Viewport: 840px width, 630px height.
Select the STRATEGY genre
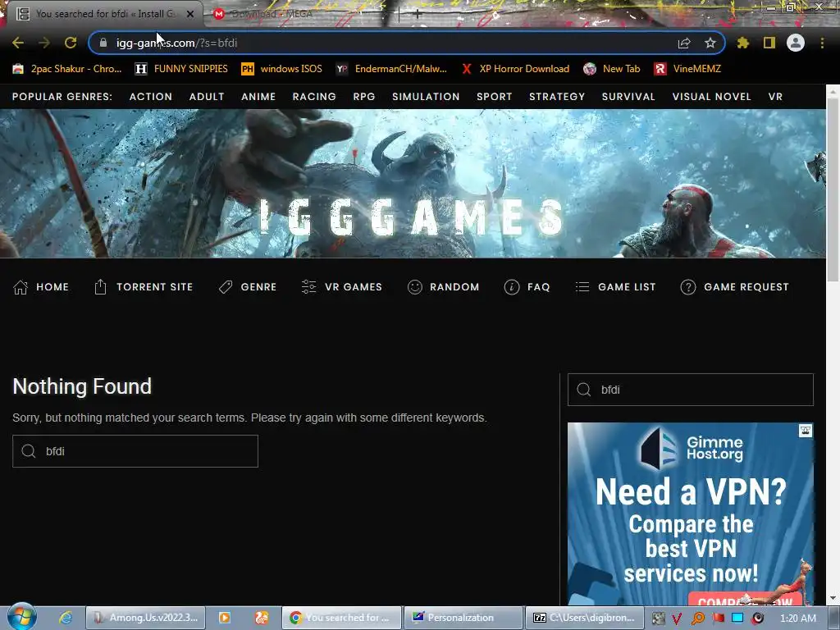pyautogui.click(x=557, y=97)
